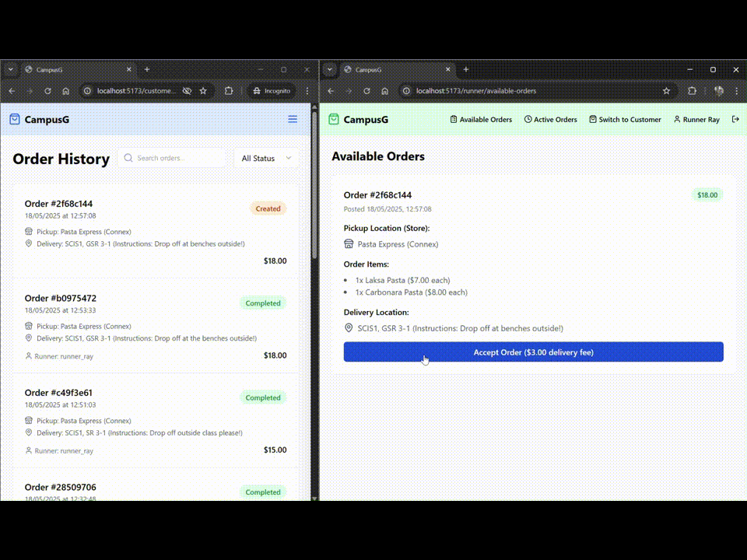Open Runner Ray profile link
This screenshot has height=560, width=747.
696,120
